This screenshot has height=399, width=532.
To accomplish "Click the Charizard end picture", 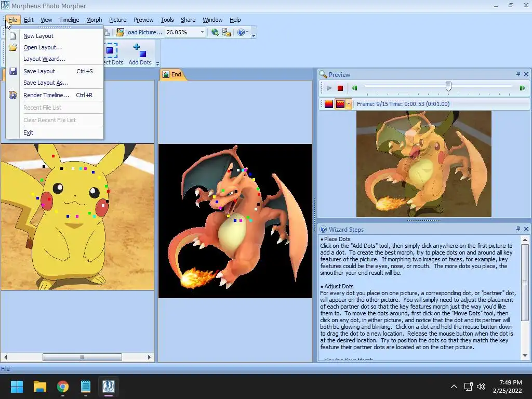I will coord(235,221).
